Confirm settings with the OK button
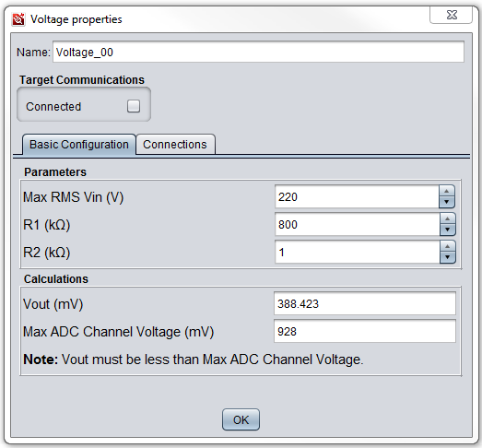The image size is (482, 448). click(x=241, y=419)
